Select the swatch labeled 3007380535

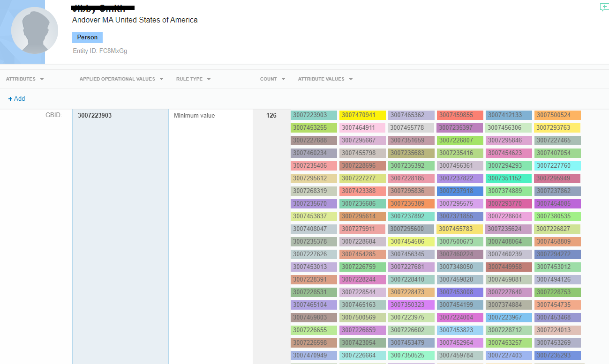pos(557,216)
